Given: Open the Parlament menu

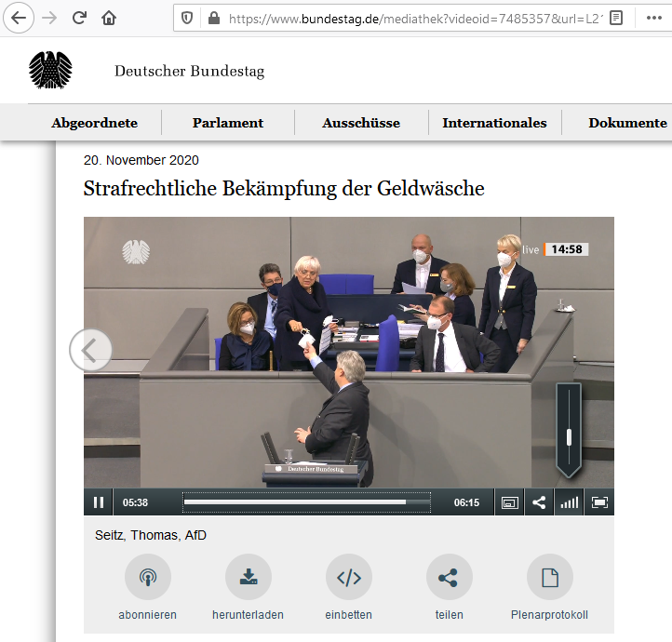Looking at the screenshot, I should pos(228,123).
